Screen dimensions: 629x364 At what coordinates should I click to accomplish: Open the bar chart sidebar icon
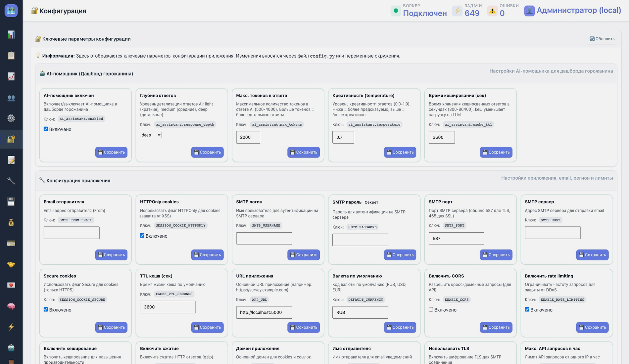11,35
